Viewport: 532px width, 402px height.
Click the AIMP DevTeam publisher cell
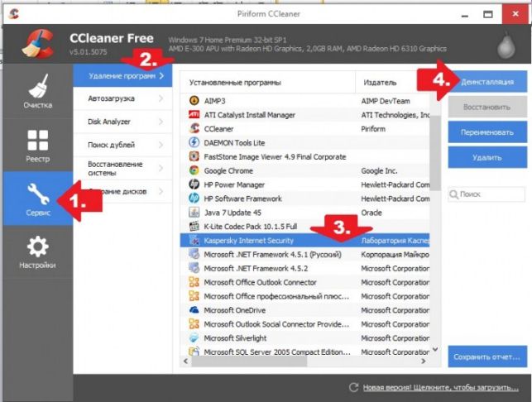click(386, 101)
